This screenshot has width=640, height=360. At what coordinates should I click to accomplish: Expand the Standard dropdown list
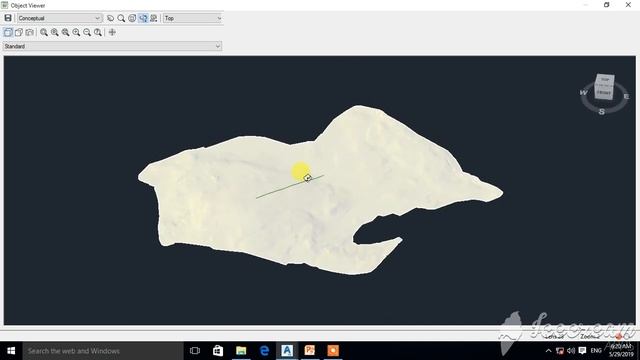(x=112, y=46)
